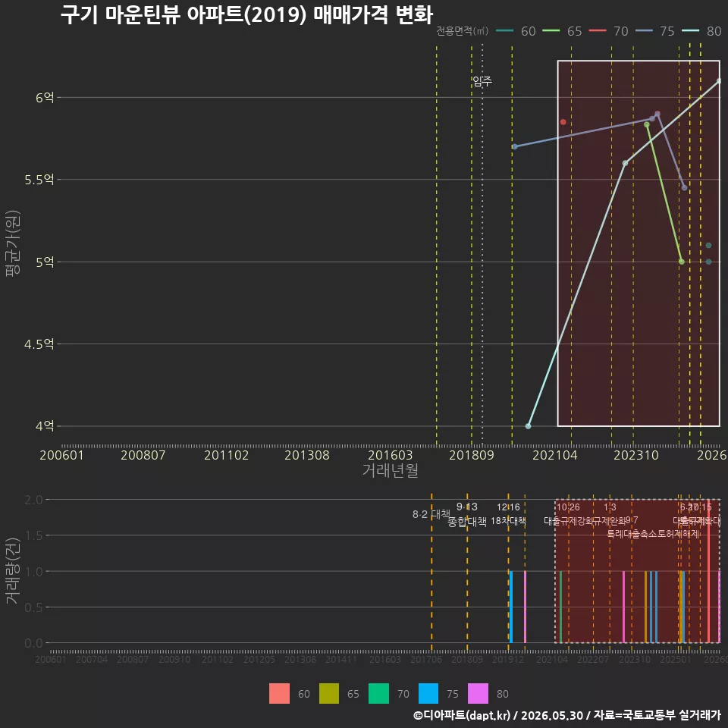Click the 80 line marker in top legend
This screenshot has height=728, width=728.
tap(690, 31)
